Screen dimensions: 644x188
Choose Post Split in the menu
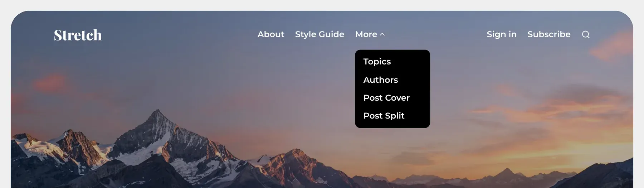pos(384,116)
